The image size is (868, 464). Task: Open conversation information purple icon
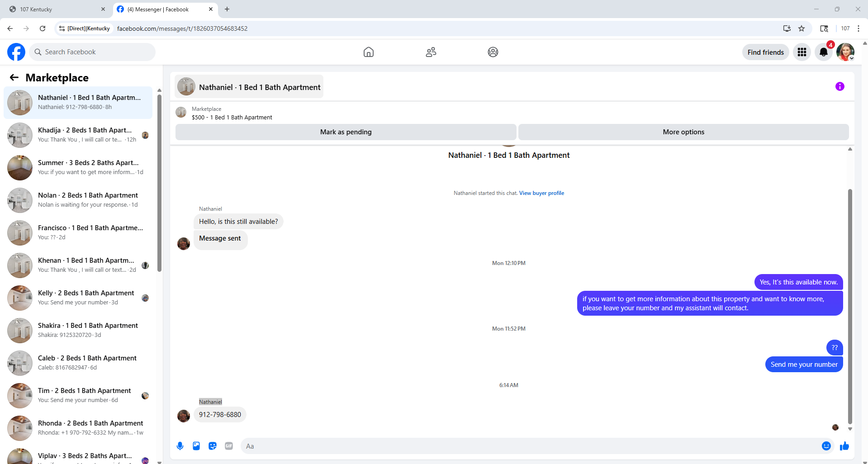click(840, 86)
